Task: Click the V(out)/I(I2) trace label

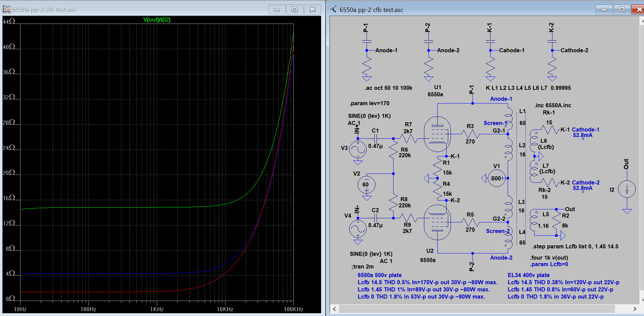Action: [x=157, y=19]
